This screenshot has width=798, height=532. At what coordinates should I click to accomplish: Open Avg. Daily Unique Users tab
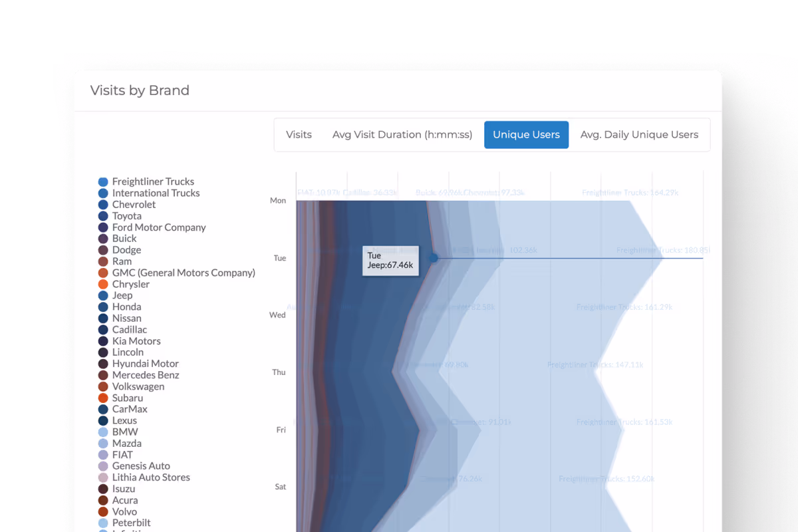pyautogui.click(x=639, y=134)
